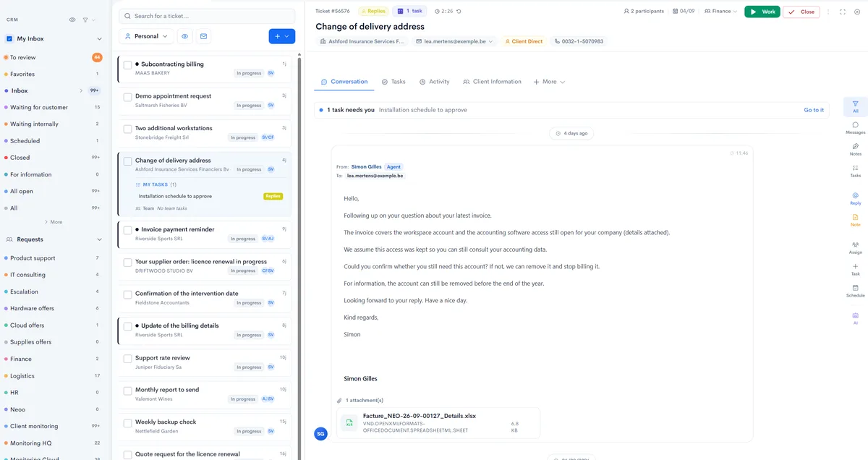Add a Task via sidebar icon

pos(856,269)
